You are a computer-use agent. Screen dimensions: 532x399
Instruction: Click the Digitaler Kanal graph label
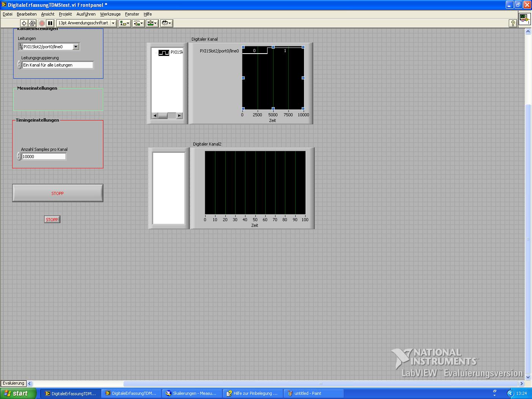tap(204, 39)
